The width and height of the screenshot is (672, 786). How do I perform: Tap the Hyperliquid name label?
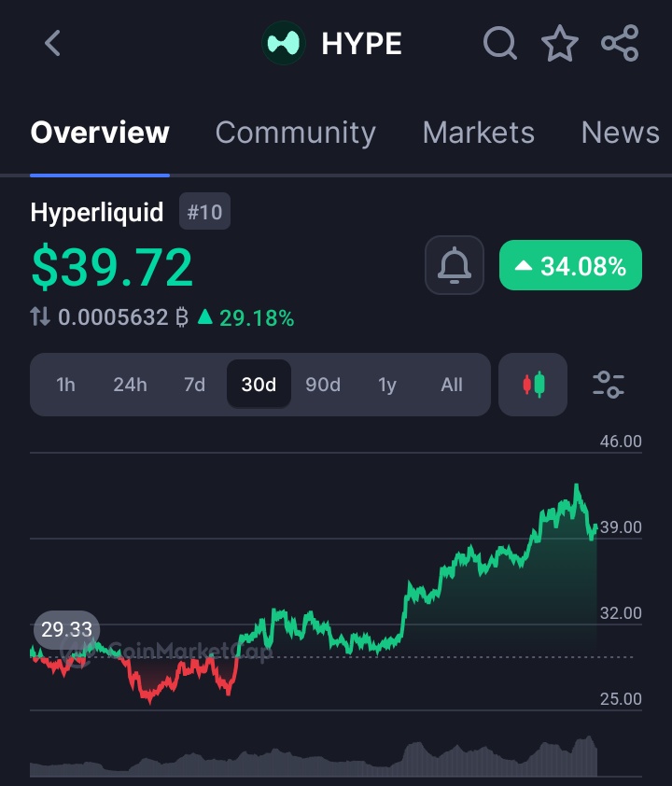pos(97,213)
